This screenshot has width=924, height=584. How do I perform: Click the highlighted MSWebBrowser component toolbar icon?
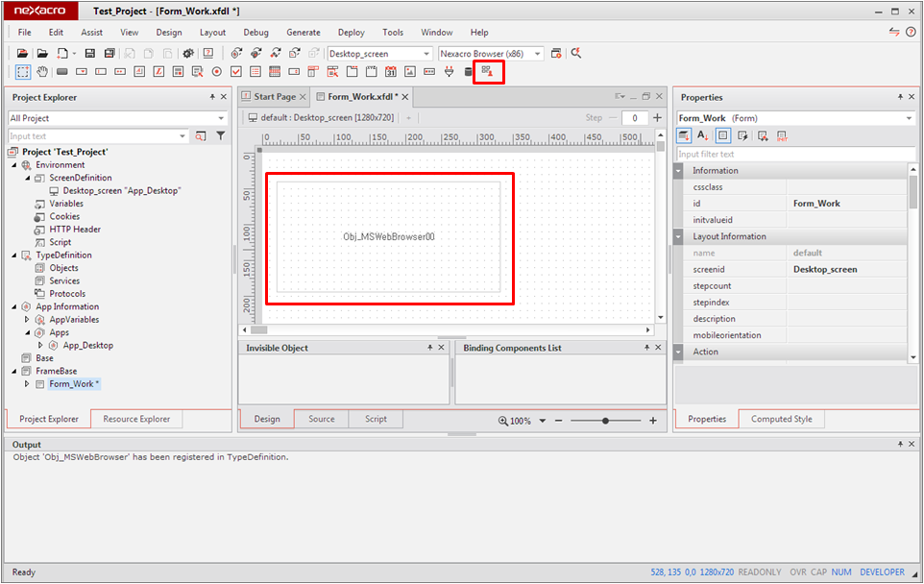coord(487,71)
